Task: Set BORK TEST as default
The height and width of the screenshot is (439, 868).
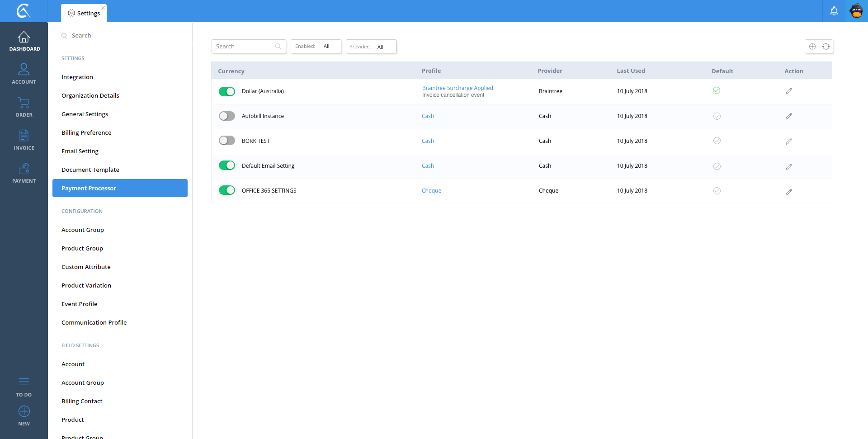Action: click(x=717, y=141)
